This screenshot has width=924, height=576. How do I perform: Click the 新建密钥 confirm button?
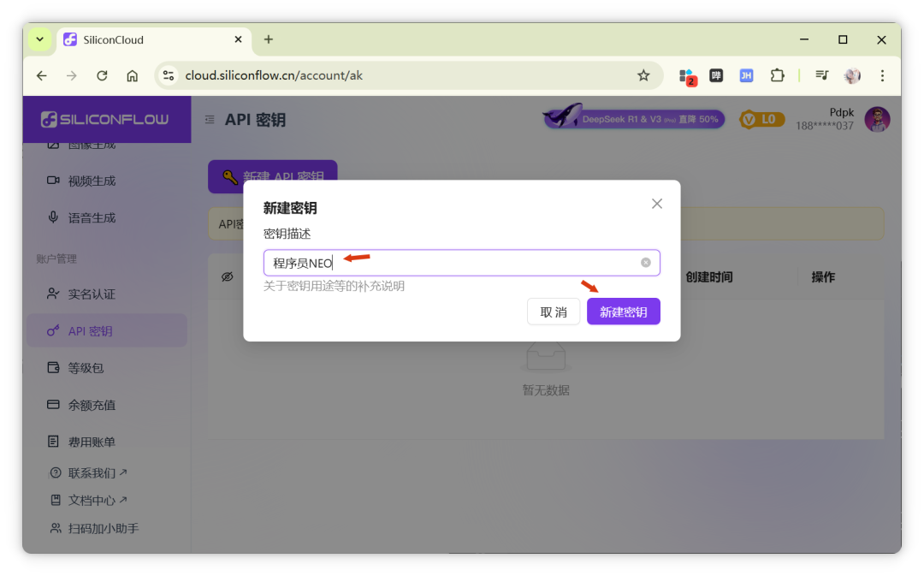pos(623,312)
